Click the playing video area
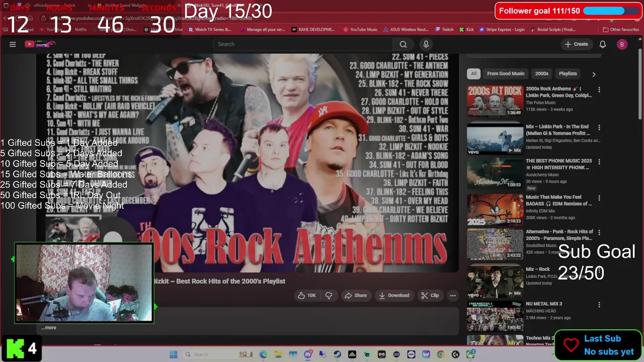The height and width of the screenshot is (362, 644). pos(247,163)
